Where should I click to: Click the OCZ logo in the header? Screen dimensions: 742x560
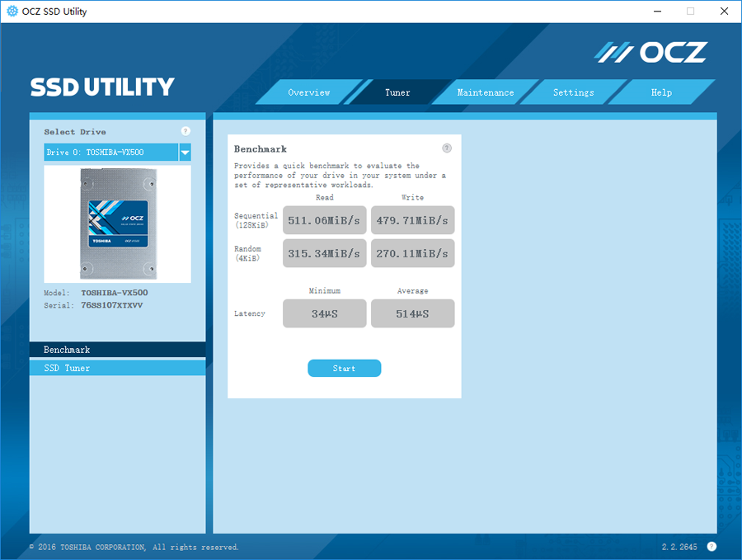pyautogui.click(x=650, y=53)
